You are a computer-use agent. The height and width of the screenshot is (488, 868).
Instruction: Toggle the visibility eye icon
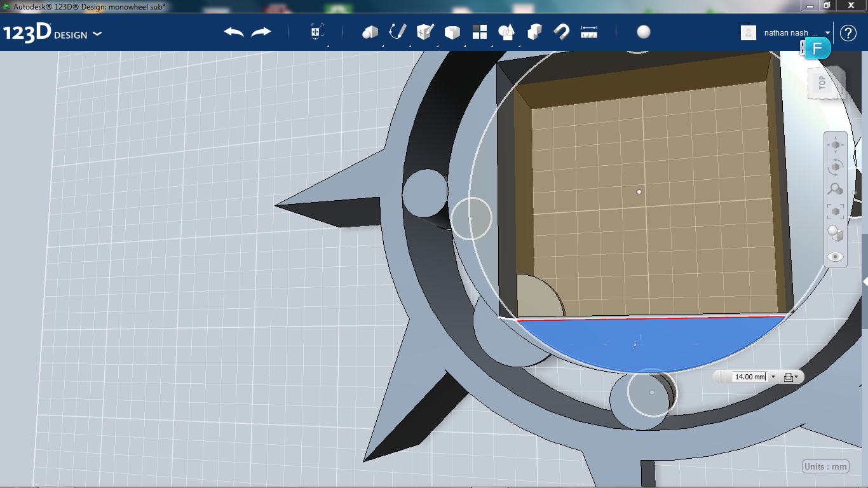(x=835, y=257)
